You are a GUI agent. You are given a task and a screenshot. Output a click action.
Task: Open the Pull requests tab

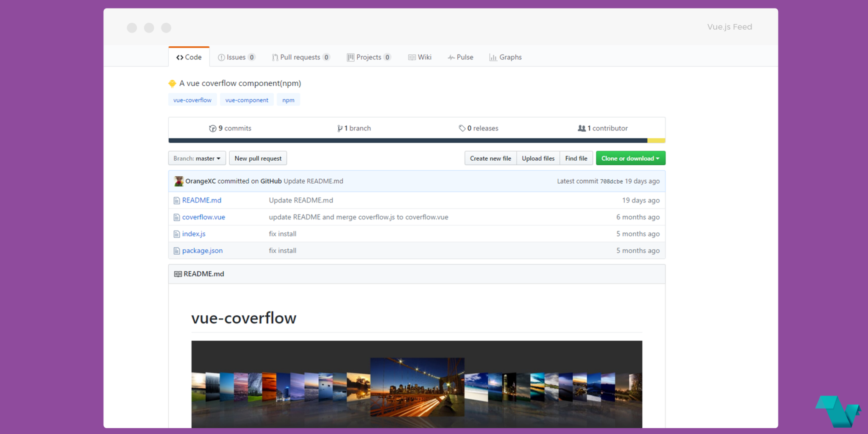300,57
